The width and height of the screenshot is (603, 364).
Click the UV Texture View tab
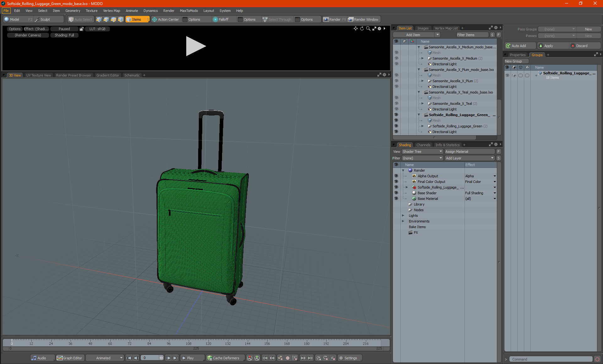pyautogui.click(x=38, y=75)
